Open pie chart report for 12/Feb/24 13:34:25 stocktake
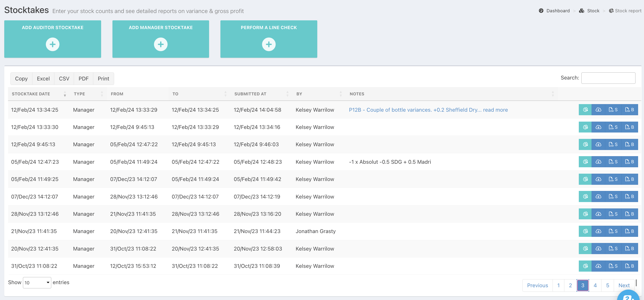Viewport: 644px width, 300px height. click(x=585, y=110)
